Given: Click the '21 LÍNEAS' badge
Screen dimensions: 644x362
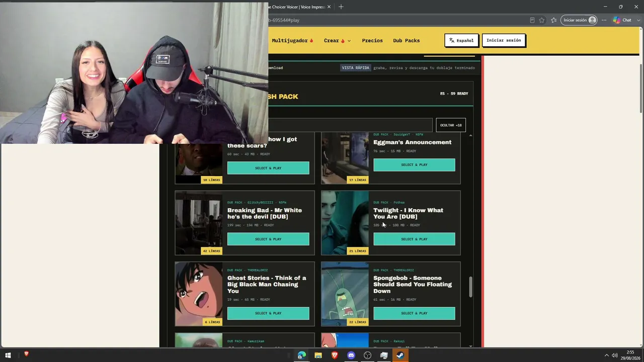Looking at the screenshot, I should point(358,251).
